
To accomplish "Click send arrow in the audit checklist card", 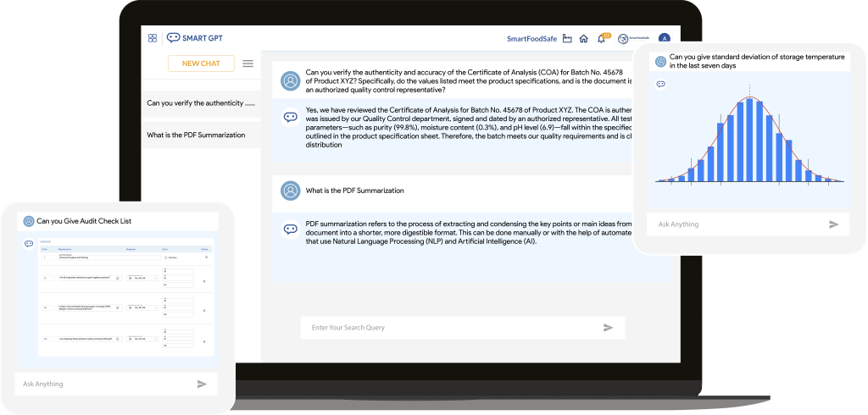I will tap(202, 384).
